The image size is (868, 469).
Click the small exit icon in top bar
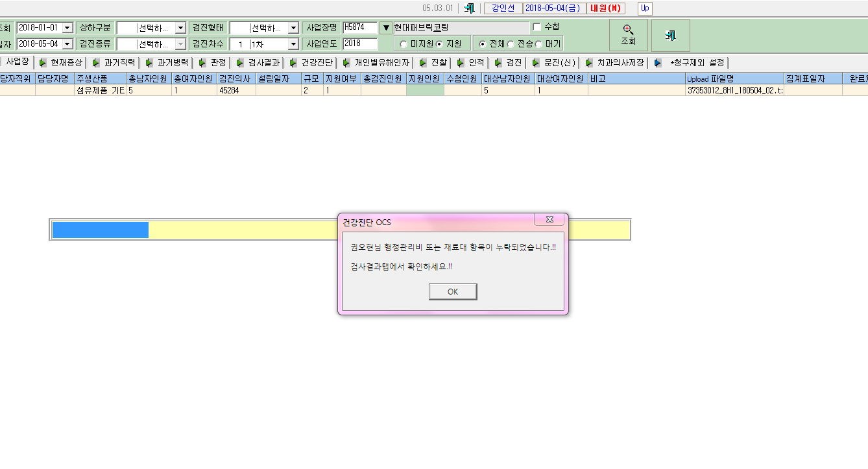[469, 8]
